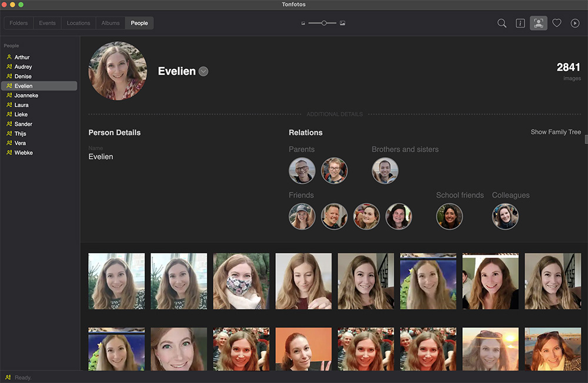Expand the dropdown arrow beside Evelien
Image resolution: width=588 pixels, height=383 pixels.
point(203,72)
